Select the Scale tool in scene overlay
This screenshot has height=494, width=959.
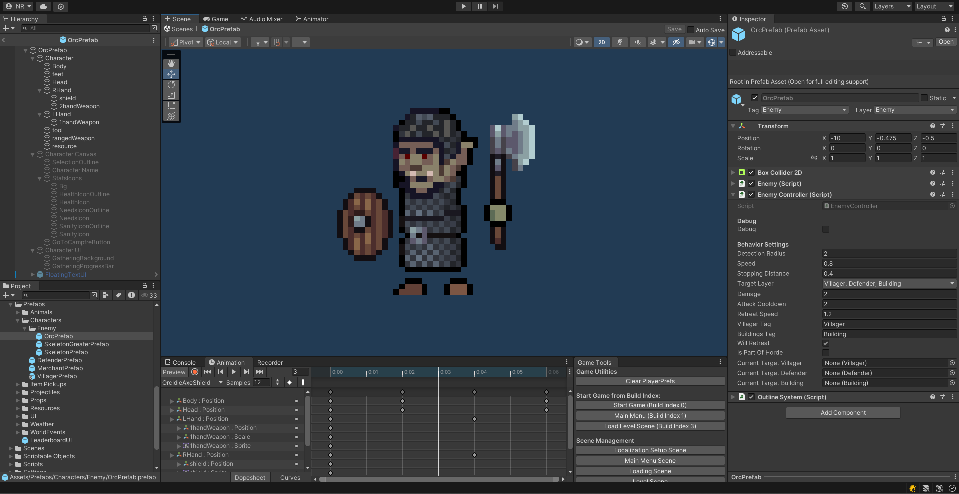coord(171,95)
